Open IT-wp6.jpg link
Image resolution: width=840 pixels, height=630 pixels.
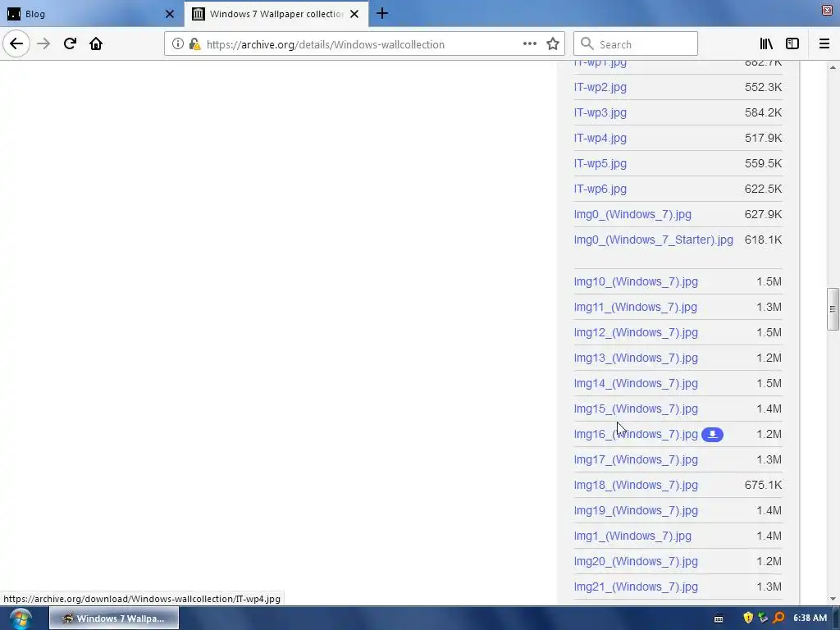(x=600, y=189)
